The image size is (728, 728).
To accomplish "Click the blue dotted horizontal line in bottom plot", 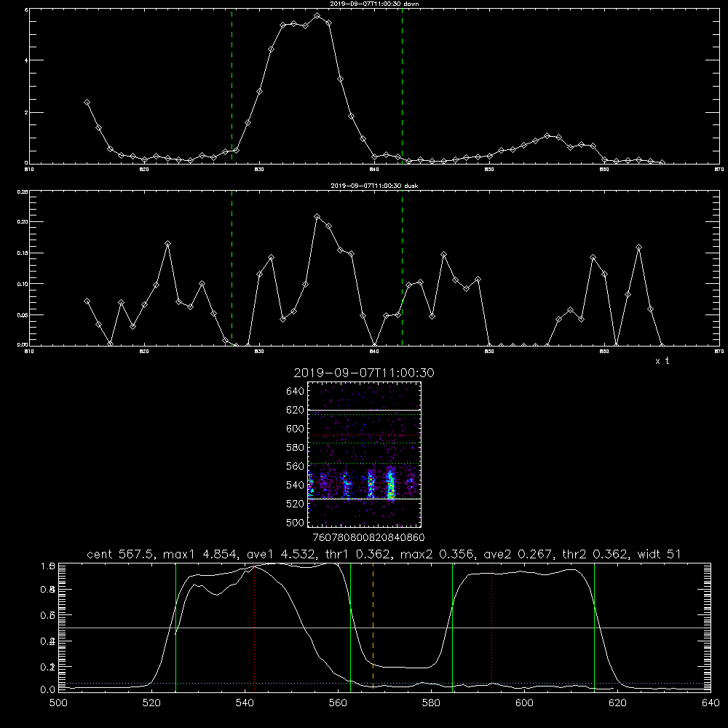I will pyautogui.click(x=384, y=683).
